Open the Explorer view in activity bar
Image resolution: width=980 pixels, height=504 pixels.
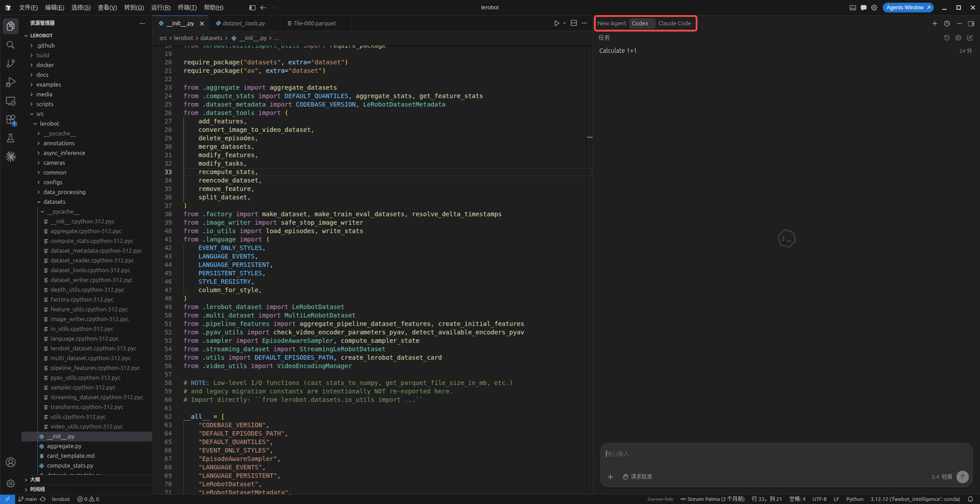pos(11,26)
